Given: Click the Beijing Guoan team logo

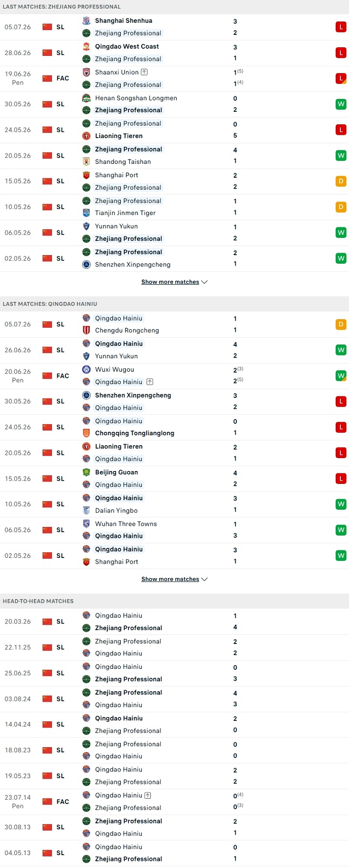Looking at the screenshot, I should click(x=86, y=472).
